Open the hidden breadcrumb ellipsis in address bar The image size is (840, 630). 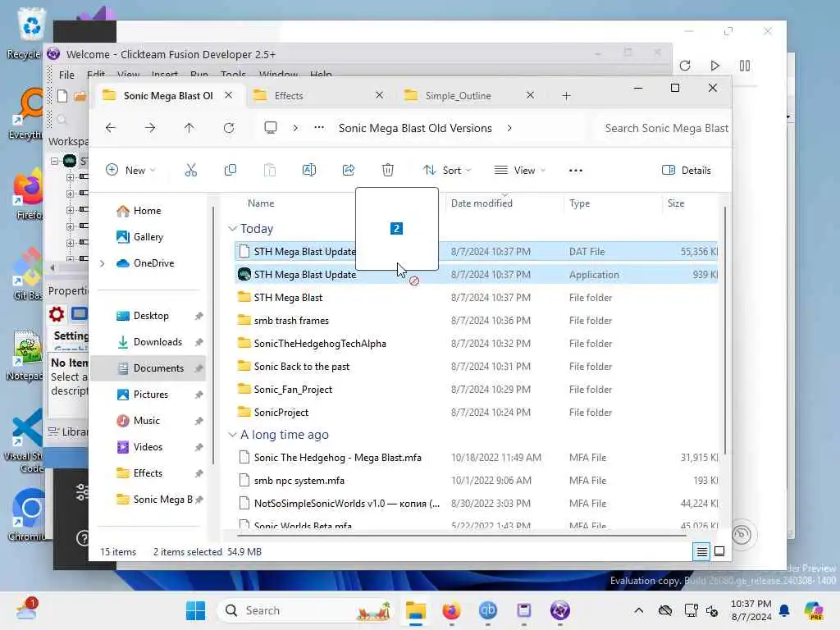(x=319, y=127)
